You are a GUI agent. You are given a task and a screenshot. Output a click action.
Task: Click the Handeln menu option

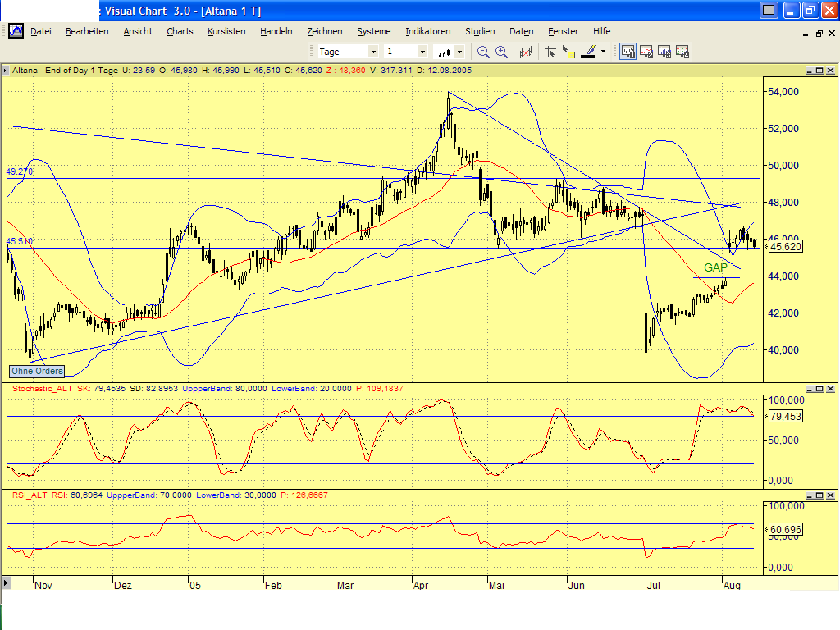276,31
